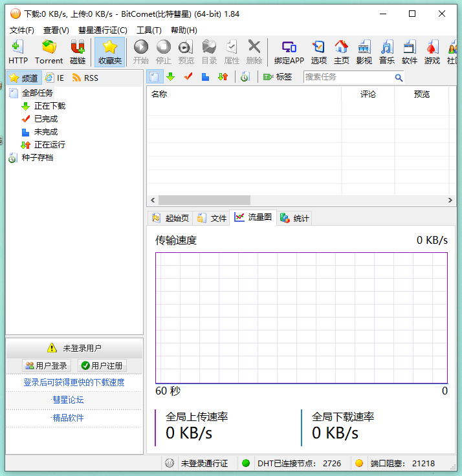Click the 预览 preview toolbar button
This screenshot has width=462, height=476.
click(186, 52)
